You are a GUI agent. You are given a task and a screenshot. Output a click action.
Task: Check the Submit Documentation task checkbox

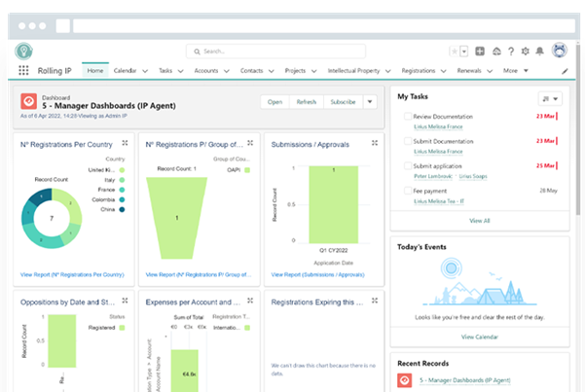408,141
